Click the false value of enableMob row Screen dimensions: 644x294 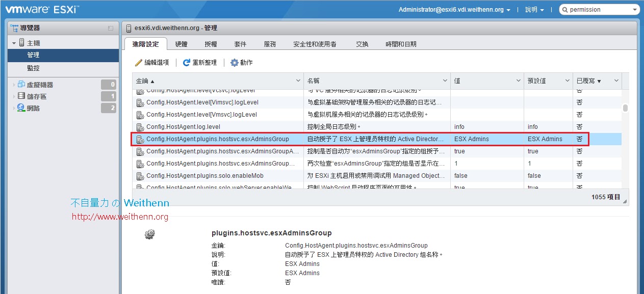coord(460,176)
